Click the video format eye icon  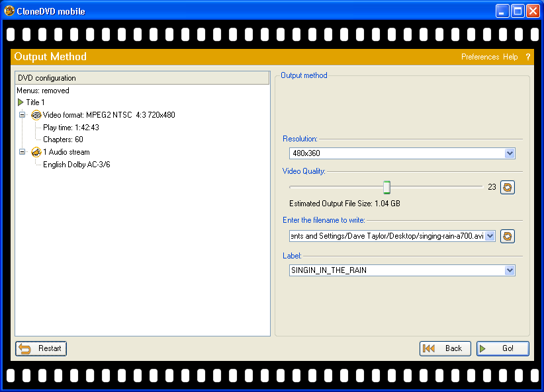[36, 115]
